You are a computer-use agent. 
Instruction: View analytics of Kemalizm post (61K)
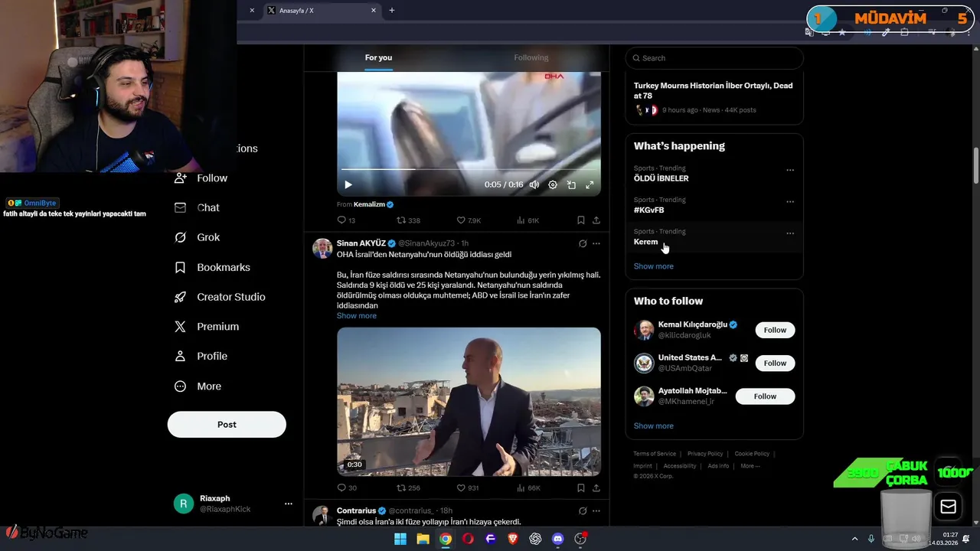pos(528,220)
